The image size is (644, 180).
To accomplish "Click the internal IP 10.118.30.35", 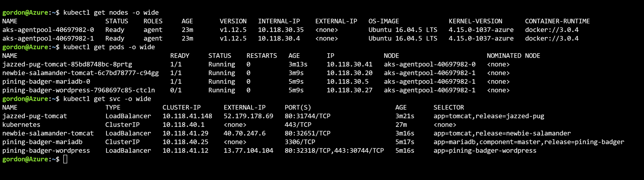I will (x=281, y=30).
